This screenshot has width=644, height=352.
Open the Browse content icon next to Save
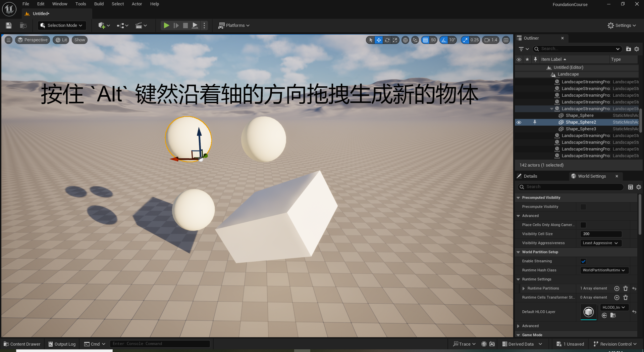pyautogui.click(x=23, y=26)
